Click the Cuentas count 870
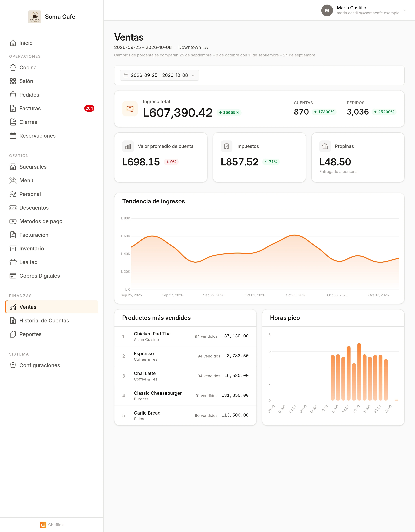 pyautogui.click(x=301, y=112)
